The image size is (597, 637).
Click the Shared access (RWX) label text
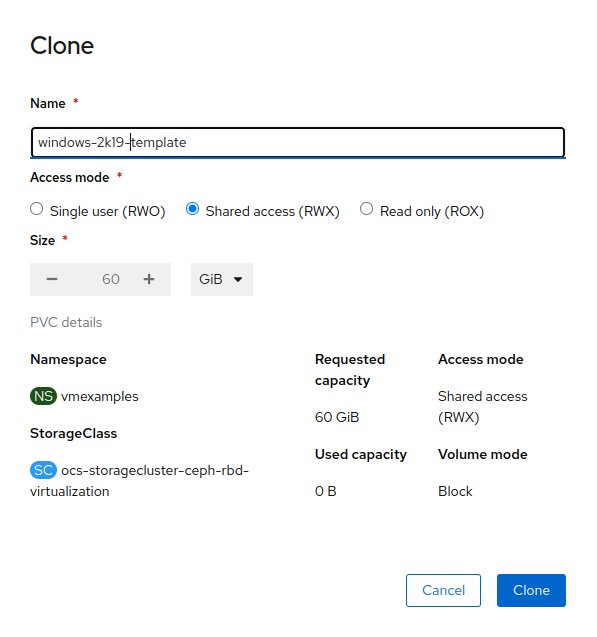click(272, 211)
